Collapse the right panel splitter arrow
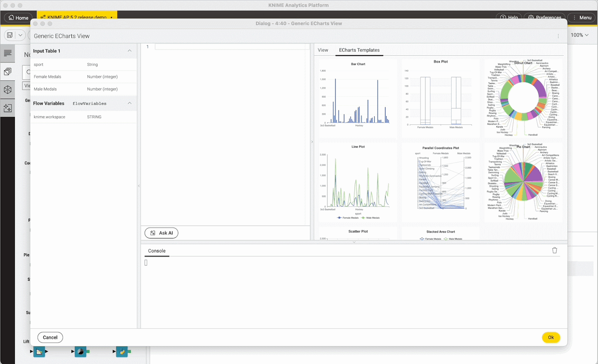The height and width of the screenshot is (364, 598). pos(312,142)
